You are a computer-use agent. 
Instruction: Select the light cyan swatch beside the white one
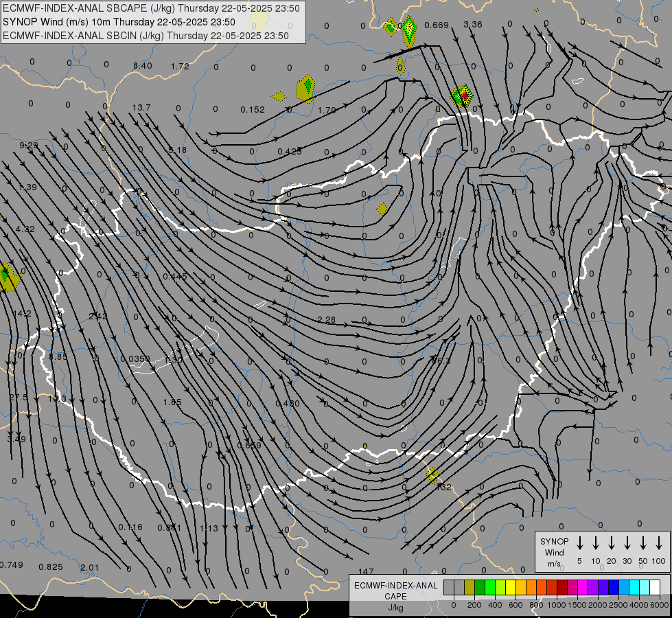tap(645, 588)
